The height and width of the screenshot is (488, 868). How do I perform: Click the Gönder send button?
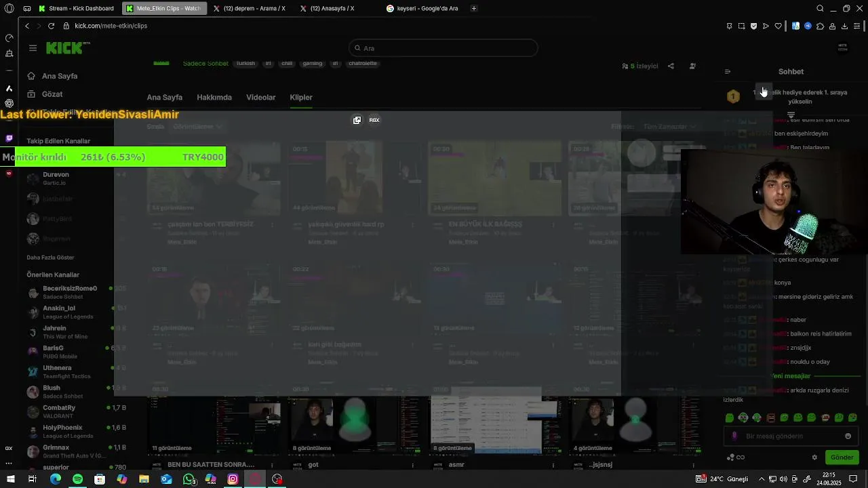(x=842, y=457)
